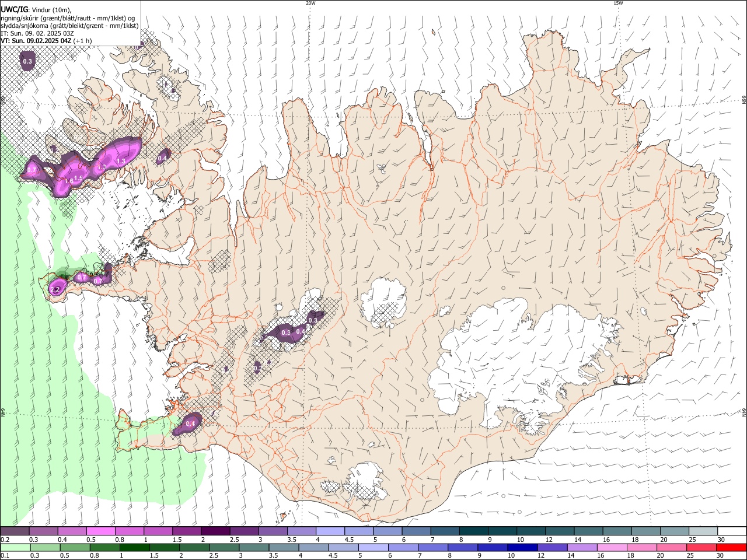The height and width of the screenshot is (560, 747).
Task: Click the "2.2" value on Snæfellsnes tip
Action: 56,289
